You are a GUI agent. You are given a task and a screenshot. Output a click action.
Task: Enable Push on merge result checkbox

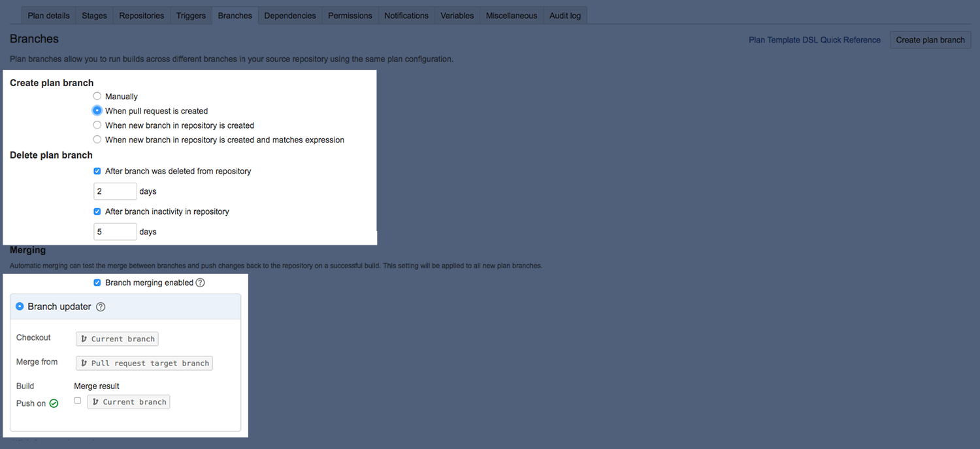tap(78, 401)
